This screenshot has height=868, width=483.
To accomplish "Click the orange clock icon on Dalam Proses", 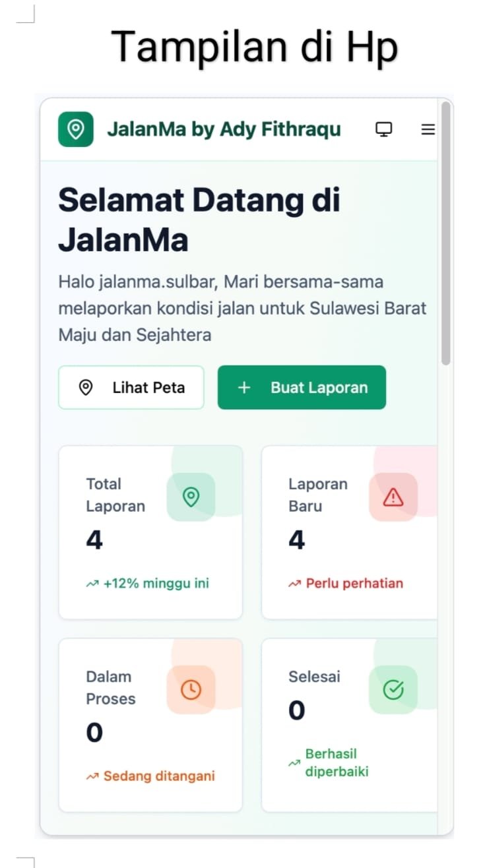I will tap(191, 689).
